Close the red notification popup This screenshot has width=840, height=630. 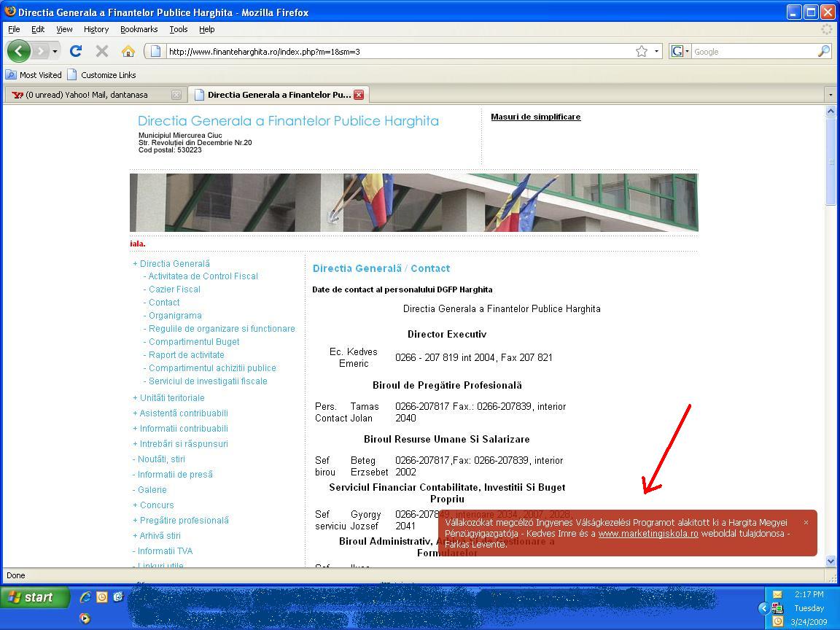(x=806, y=522)
